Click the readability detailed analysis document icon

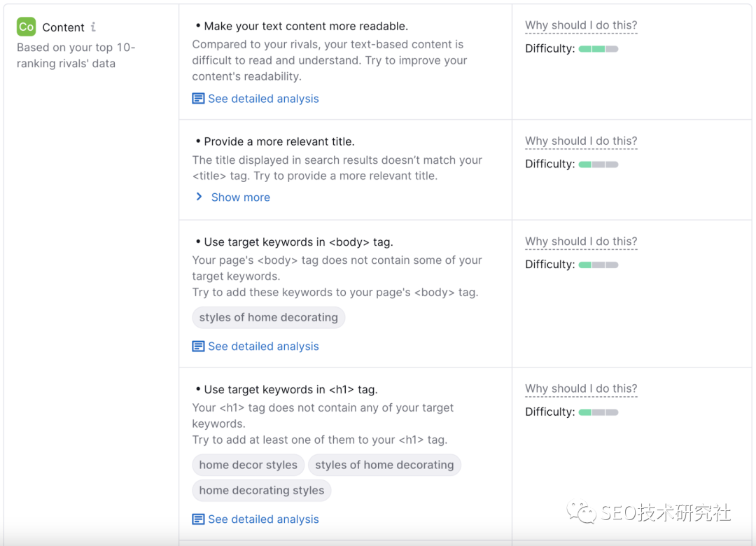point(198,99)
